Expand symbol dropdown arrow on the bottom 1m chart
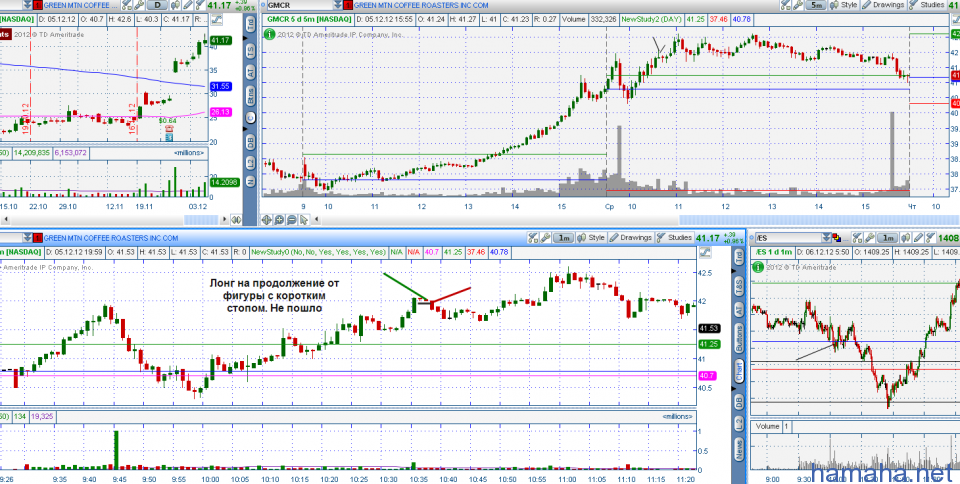960x484 pixels. tap(28, 237)
